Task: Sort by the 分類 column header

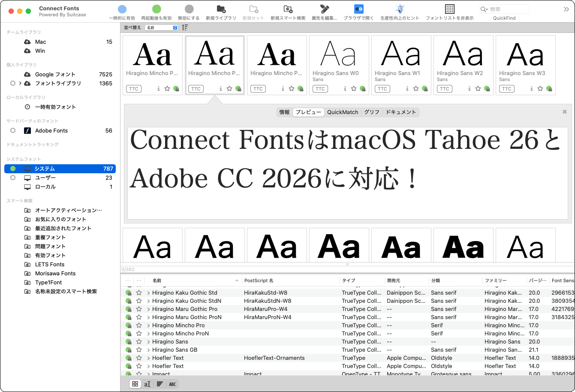Action: (x=455, y=280)
